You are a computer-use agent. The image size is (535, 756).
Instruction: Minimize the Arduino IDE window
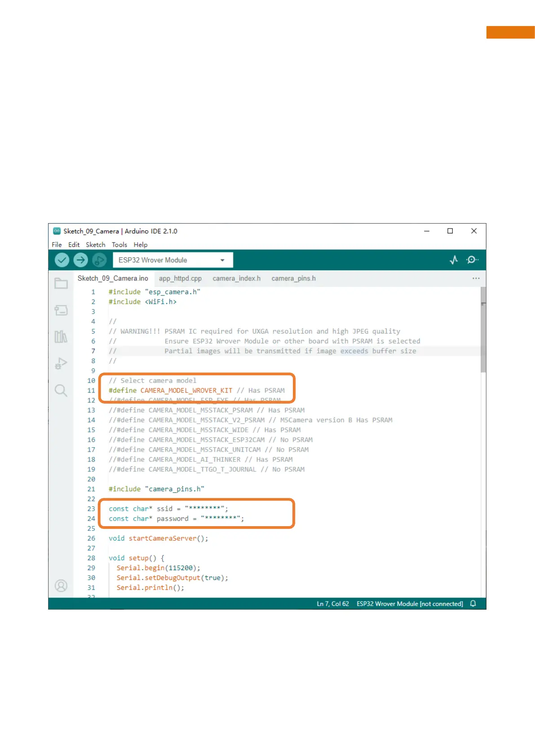tap(427, 231)
